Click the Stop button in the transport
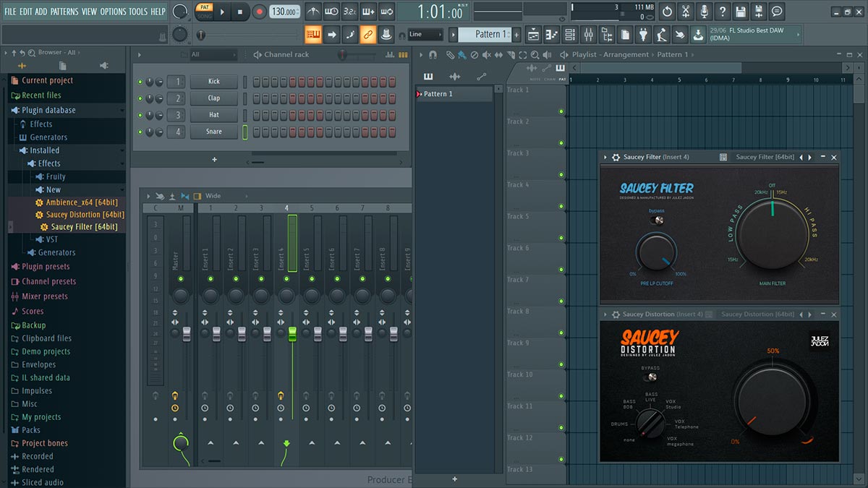 242,11
